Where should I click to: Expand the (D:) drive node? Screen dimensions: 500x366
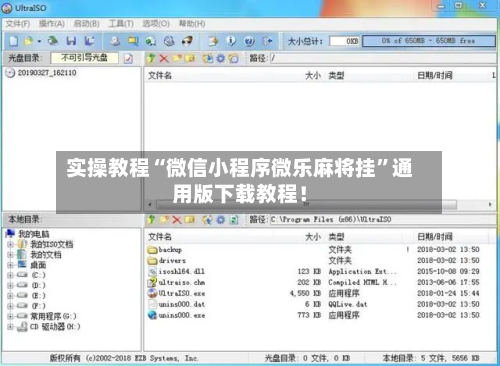click(x=10, y=285)
